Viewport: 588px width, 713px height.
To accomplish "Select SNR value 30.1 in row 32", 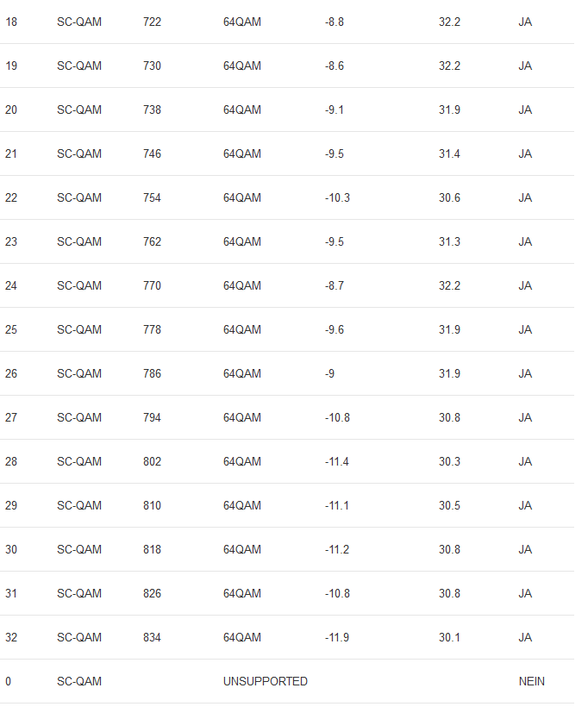I will pyautogui.click(x=449, y=637).
